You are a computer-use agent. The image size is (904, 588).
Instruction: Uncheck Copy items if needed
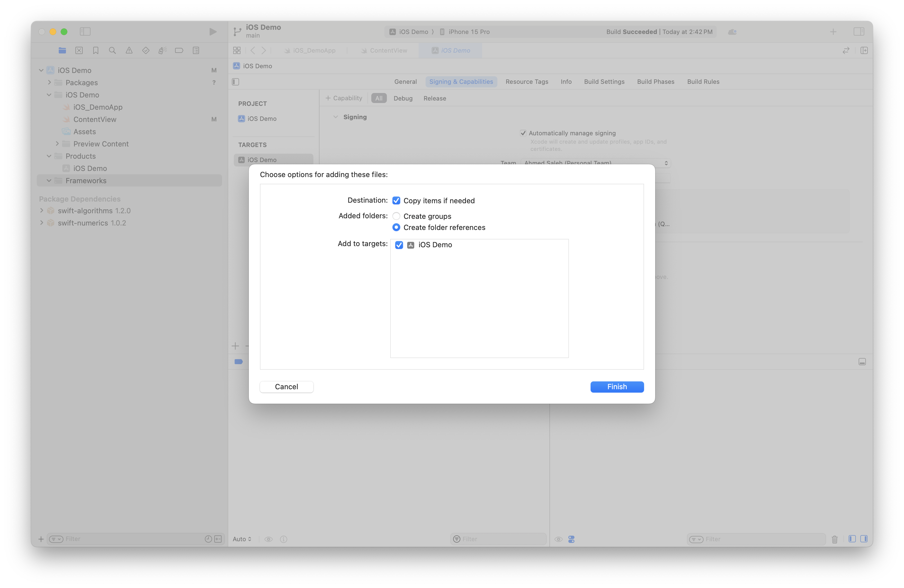[x=396, y=200]
